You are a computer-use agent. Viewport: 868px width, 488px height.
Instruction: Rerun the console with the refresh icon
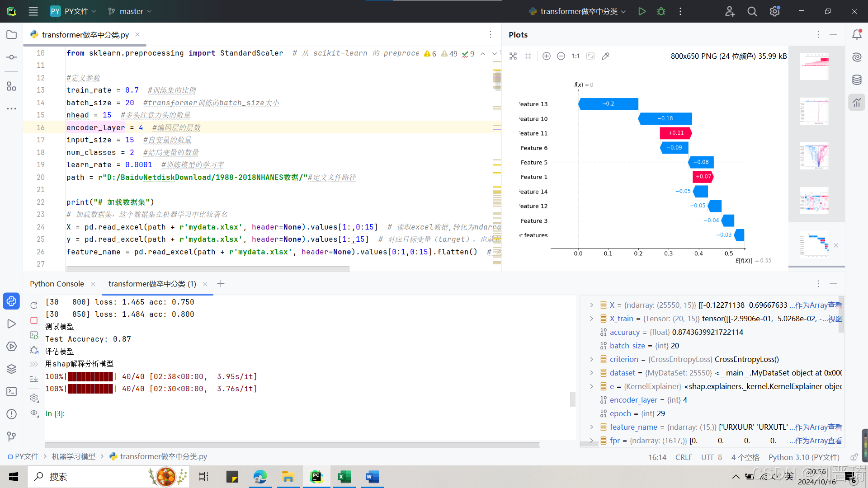coord(34,305)
